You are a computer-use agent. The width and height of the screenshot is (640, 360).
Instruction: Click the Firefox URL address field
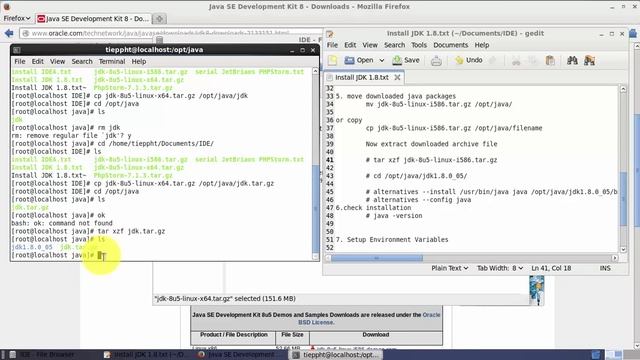[x=171, y=33]
